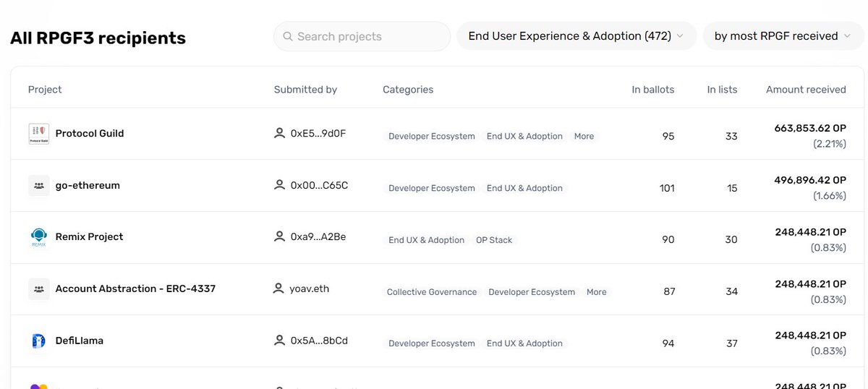Click user icon beside 0xE5...9d0F
The height and width of the screenshot is (389, 868).
(x=279, y=133)
